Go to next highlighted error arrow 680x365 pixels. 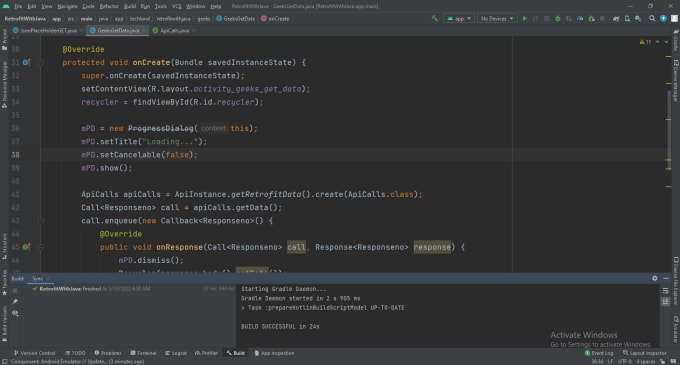667,42
